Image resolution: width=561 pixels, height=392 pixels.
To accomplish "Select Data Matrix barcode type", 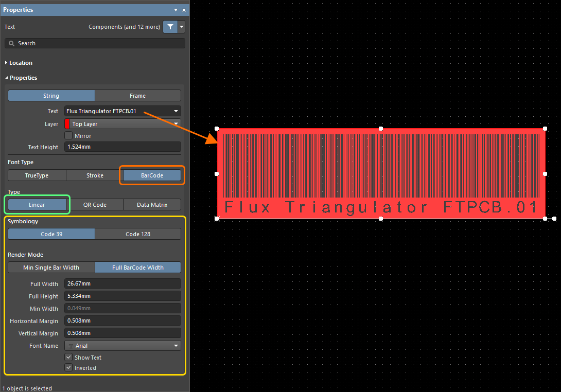I will 152,205.
